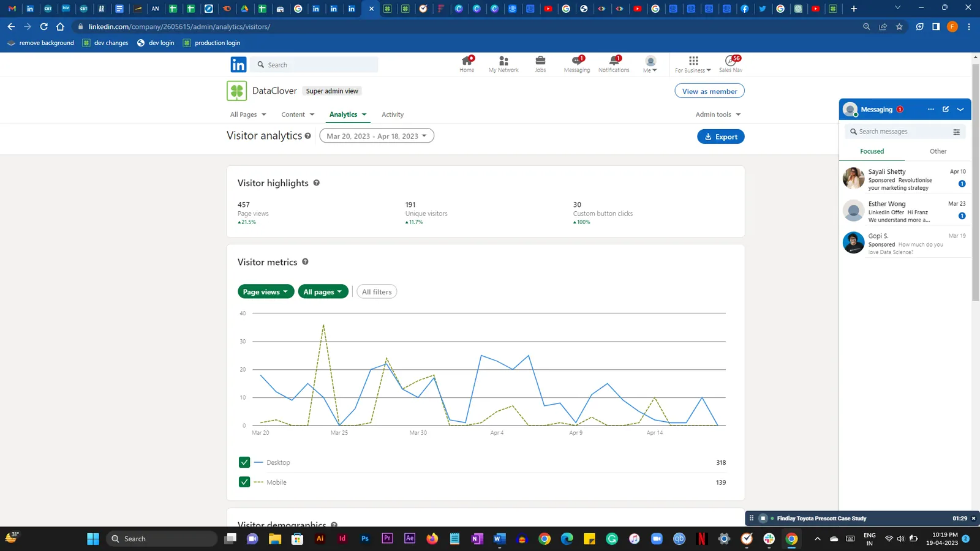Open Messaging icon in navigation bar

pos(577,64)
